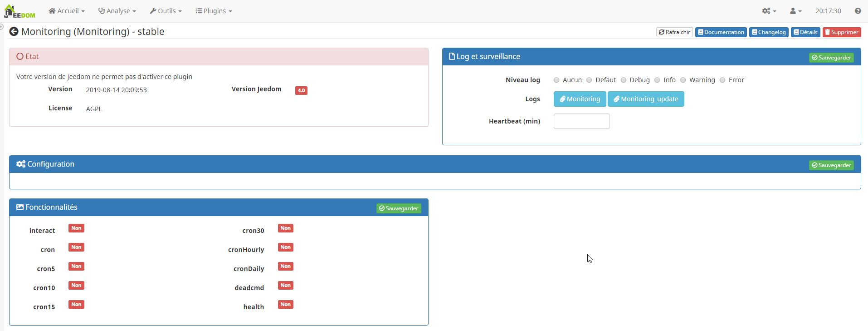Click the Non badge for health
Viewport: 868px width, 331px height.
click(285, 304)
